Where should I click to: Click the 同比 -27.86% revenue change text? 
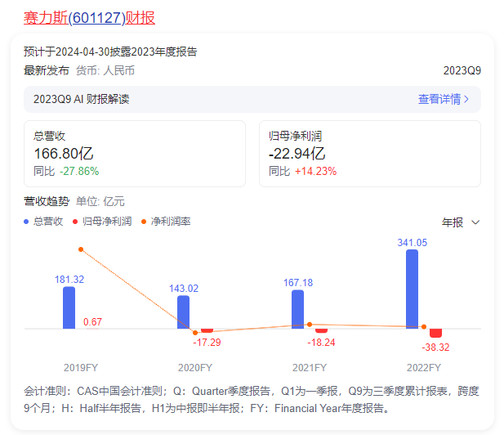(x=66, y=171)
